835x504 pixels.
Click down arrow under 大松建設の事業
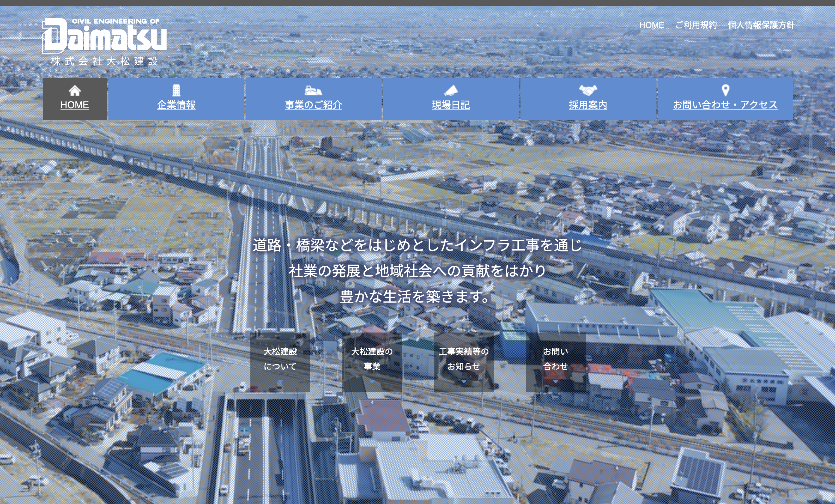point(372,381)
